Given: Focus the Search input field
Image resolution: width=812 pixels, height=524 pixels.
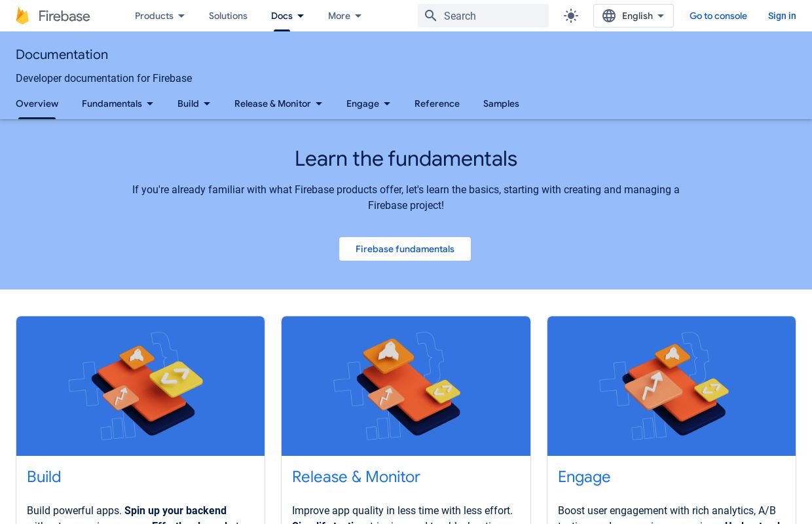Looking at the screenshot, I should [483, 16].
